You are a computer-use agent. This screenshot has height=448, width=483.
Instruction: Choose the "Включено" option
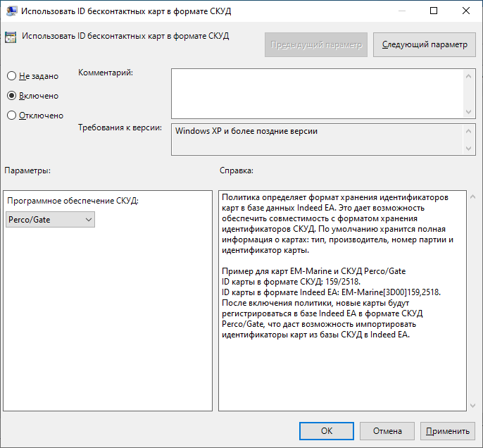12,96
